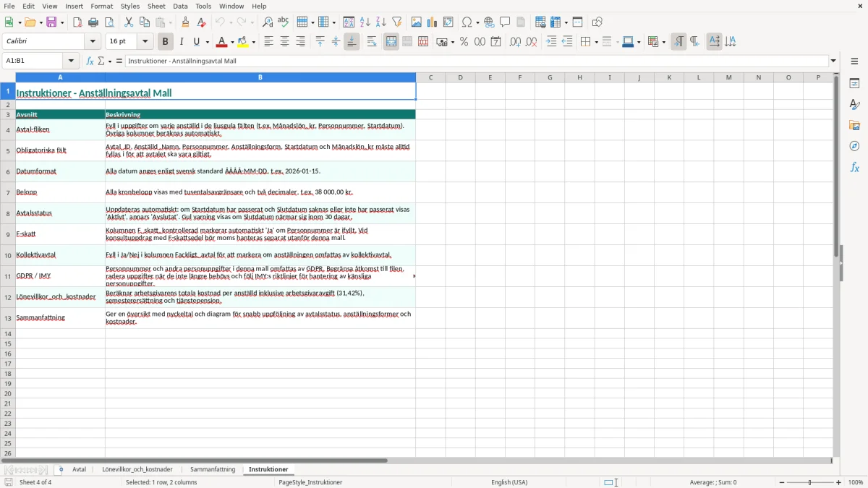The width and height of the screenshot is (868, 488).
Task: Open the sidebar Properties icon
Action: 854,83
